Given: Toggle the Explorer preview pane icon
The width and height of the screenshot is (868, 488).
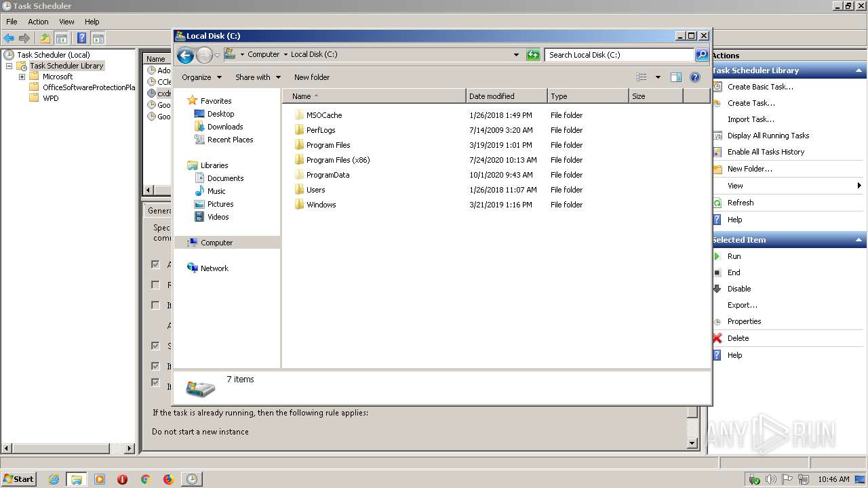Looking at the screenshot, I should coord(675,77).
